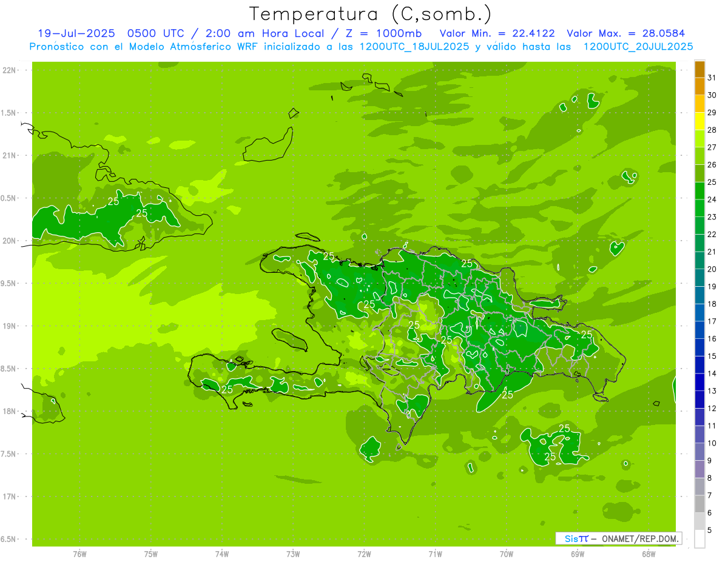The height and width of the screenshot is (562, 728).
Task: Click the "18N" latitude axis label
Action: 10,411
